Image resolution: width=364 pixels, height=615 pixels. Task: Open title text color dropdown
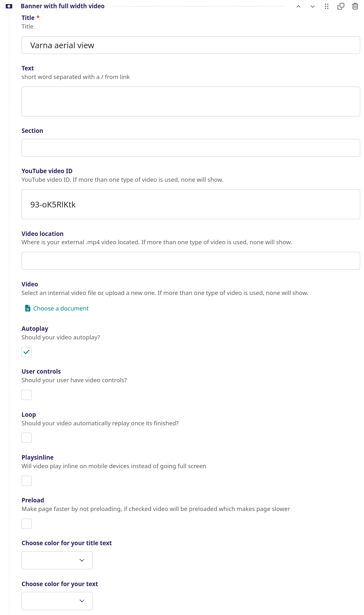(x=57, y=560)
